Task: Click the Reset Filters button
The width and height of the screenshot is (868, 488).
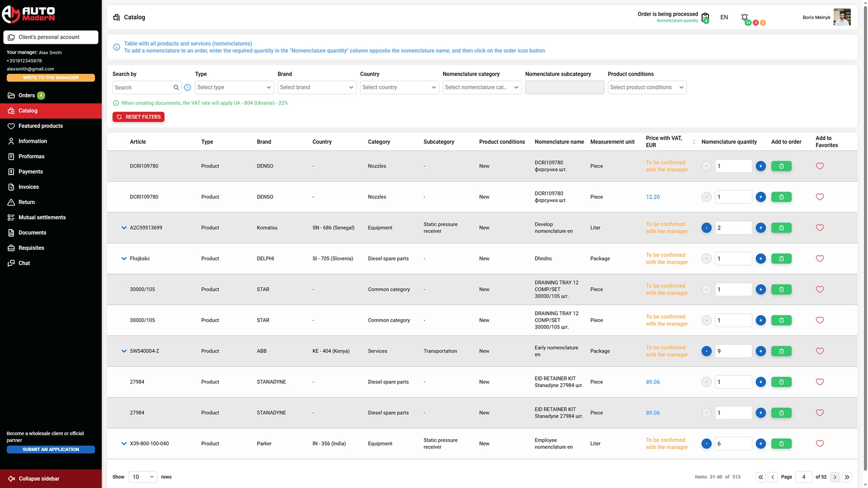Action: [x=138, y=117]
